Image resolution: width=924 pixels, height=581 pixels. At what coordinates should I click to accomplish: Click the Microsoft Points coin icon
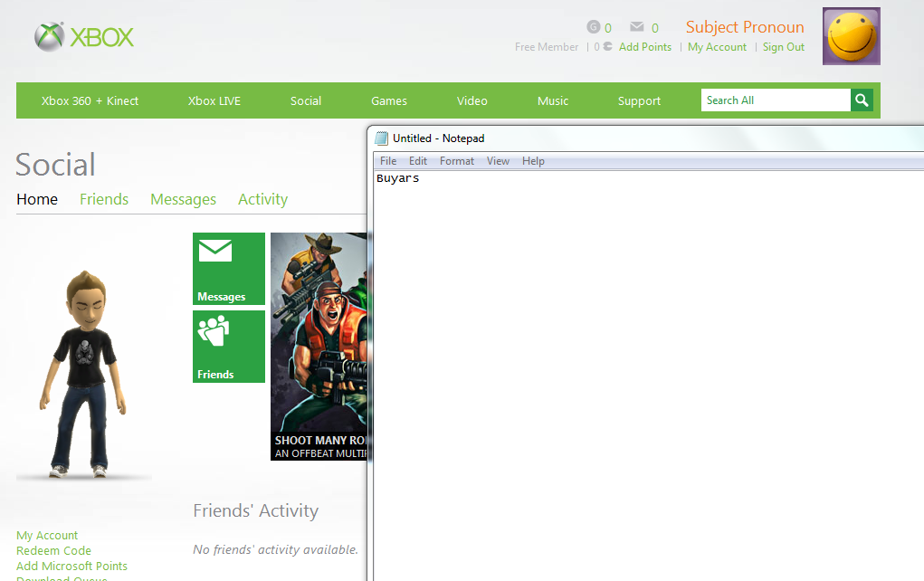pyautogui.click(x=607, y=46)
